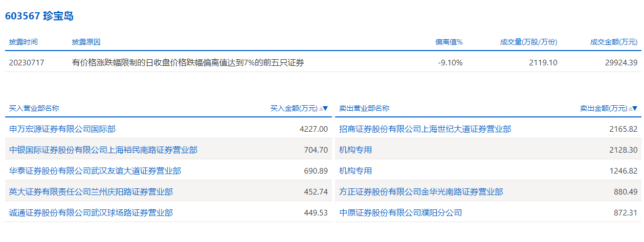Click the 买入营业部名称 column header
644x242 pixels.
(34, 108)
